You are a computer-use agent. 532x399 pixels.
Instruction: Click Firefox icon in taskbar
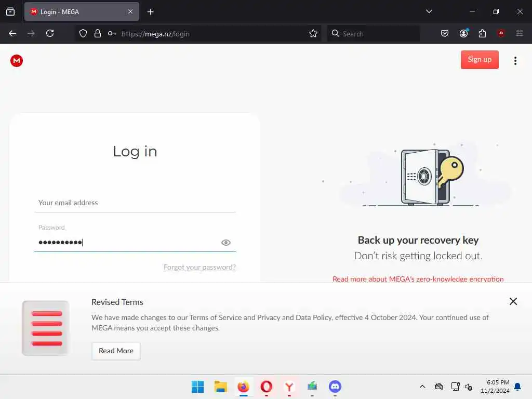243,387
